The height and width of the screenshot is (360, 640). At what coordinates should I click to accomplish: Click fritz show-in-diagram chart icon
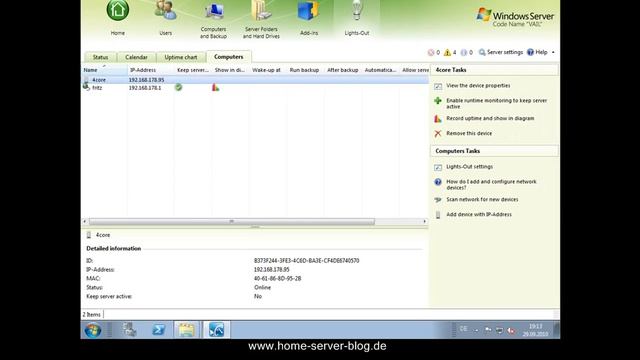216,87
